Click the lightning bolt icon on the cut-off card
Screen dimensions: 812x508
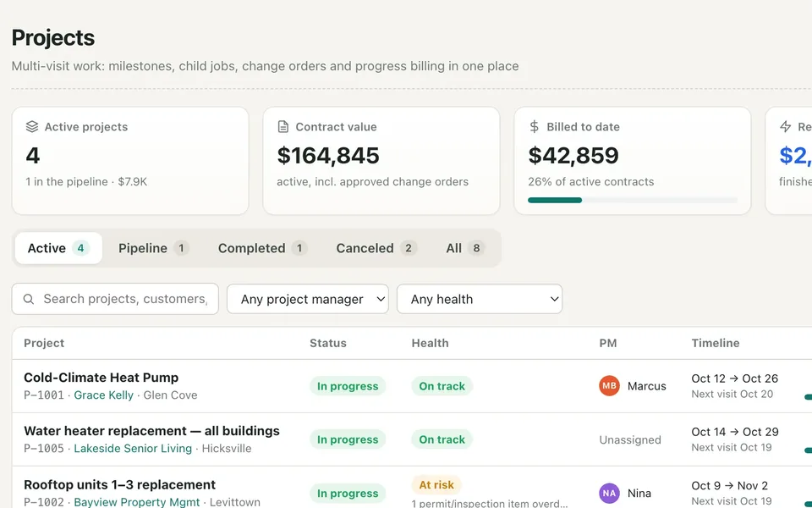tap(786, 126)
